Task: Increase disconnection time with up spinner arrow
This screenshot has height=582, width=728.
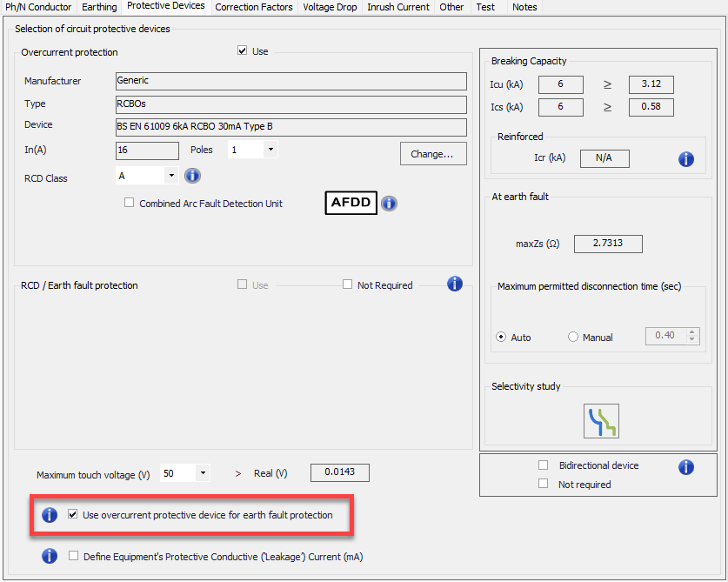Action: point(692,331)
